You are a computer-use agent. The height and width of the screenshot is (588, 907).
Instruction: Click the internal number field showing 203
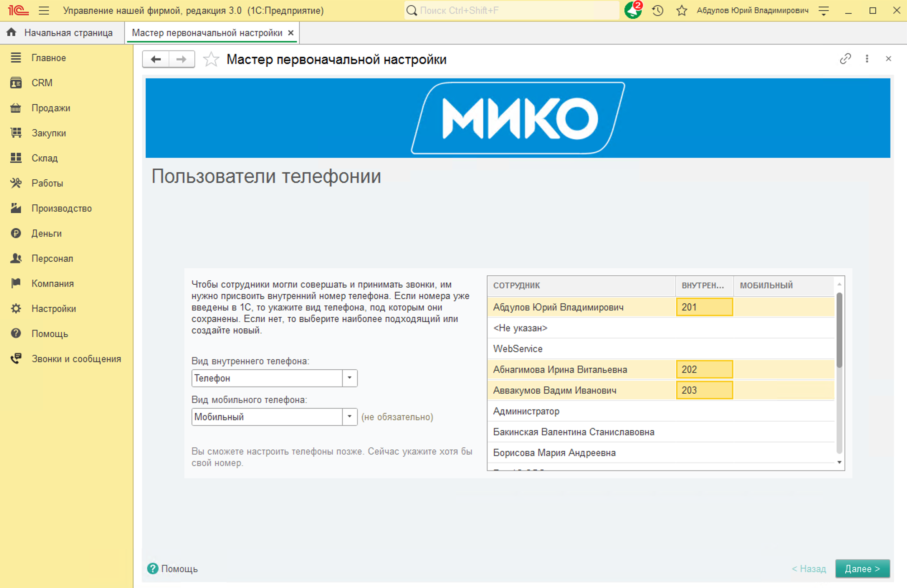(704, 390)
